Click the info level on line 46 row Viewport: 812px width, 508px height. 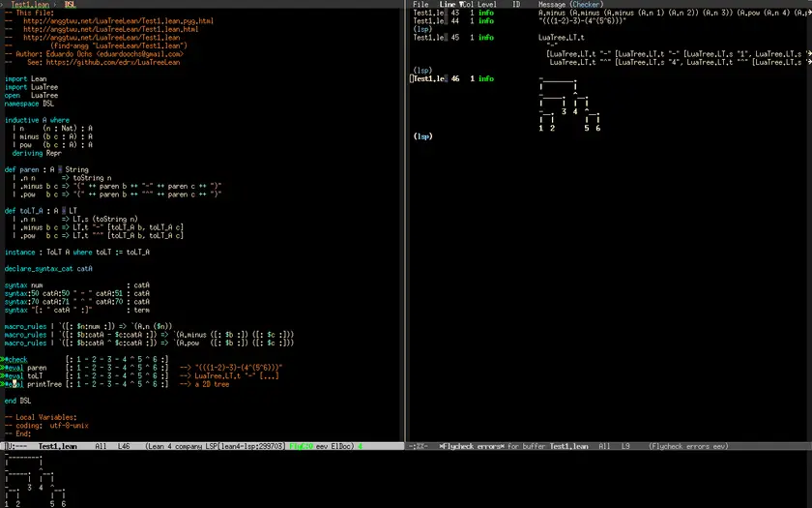point(485,77)
